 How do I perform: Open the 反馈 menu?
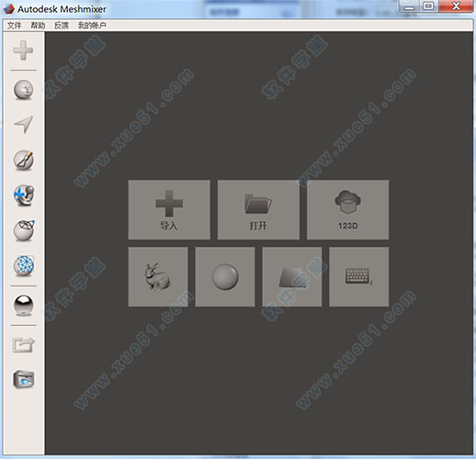point(62,26)
